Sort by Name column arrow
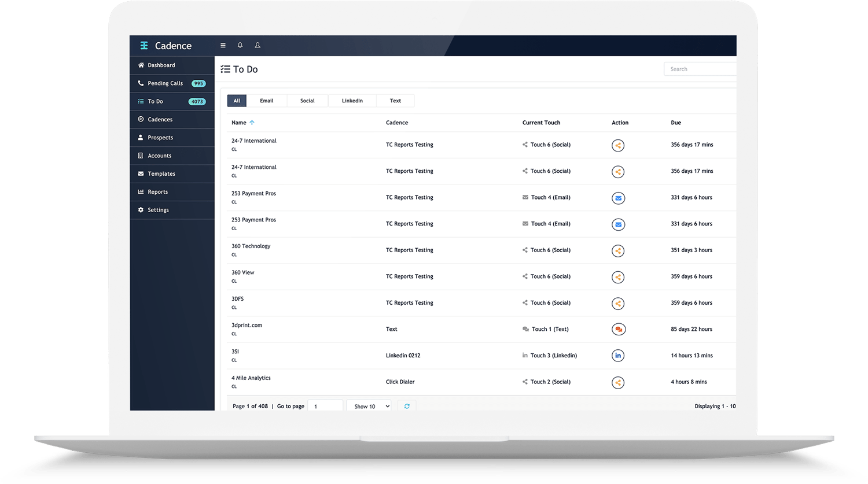The width and height of the screenshot is (868, 484). click(x=252, y=123)
